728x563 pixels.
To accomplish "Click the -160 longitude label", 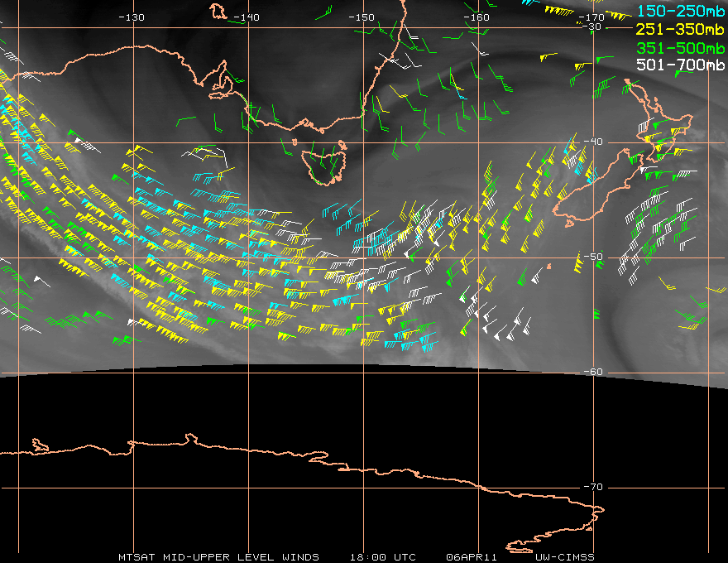I will click(477, 17).
